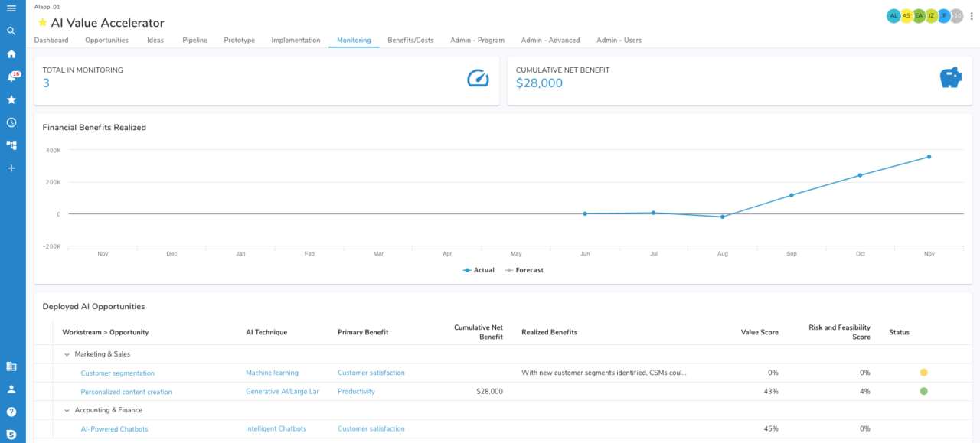Image resolution: width=980 pixels, height=443 pixels.
Task: Open favorites star in sidebar
Action: point(11,99)
